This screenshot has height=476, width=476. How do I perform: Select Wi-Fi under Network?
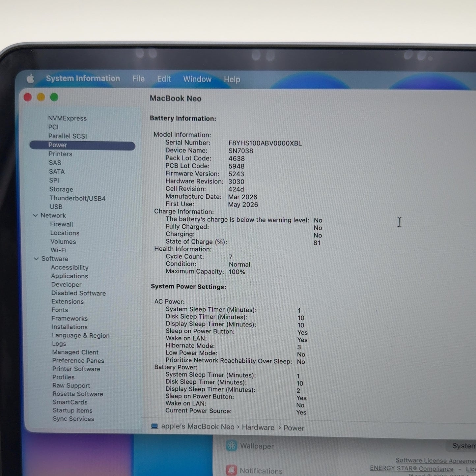pyautogui.click(x=59, y=250)
